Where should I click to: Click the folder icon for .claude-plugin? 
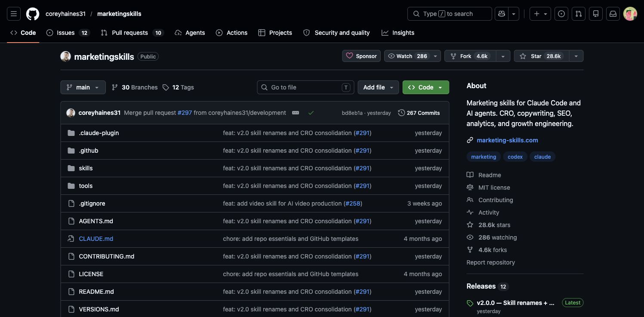click(x=71, y=133)
